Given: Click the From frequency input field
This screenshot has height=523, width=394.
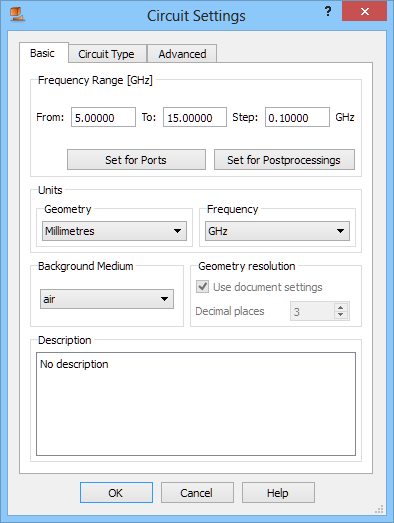Looking at the screenshot, I should (103, 117).
